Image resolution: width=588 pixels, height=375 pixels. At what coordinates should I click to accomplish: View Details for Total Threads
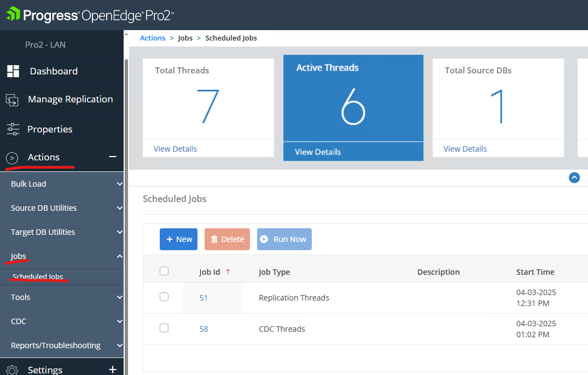tap(175, 149)
